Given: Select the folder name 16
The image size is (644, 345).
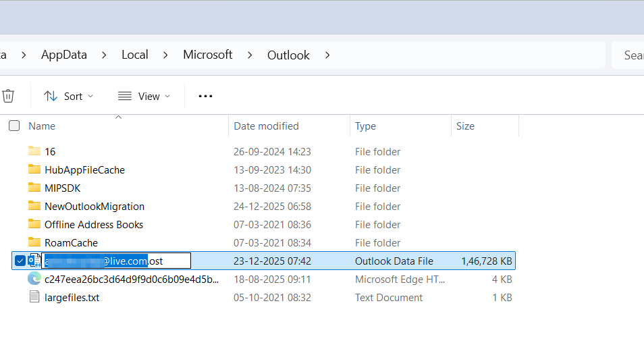Looking at the screenshot, I should 50,151.
